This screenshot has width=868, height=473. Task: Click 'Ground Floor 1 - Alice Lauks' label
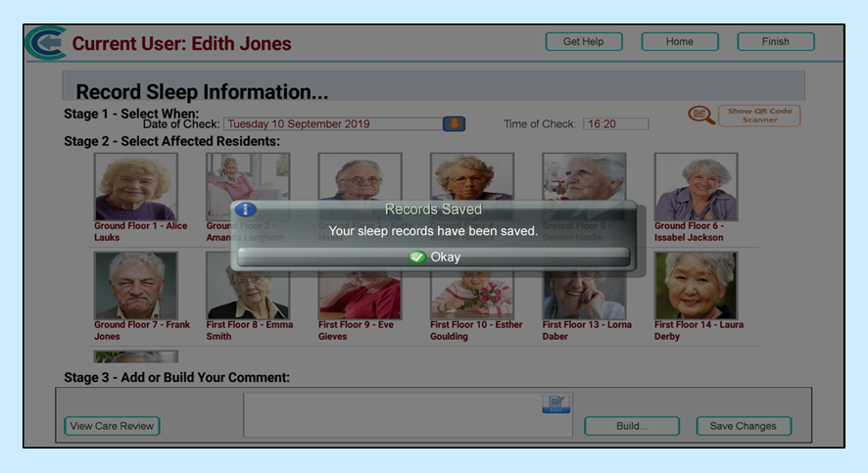click(x=141, y=231)
